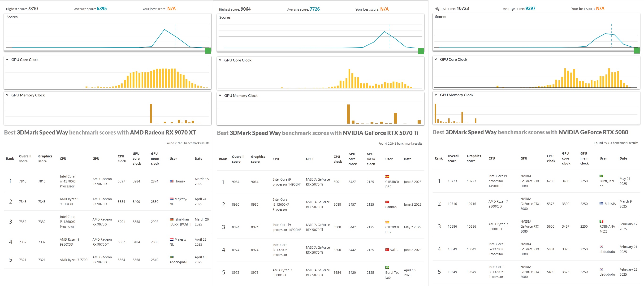Click average score value 6395
Viewport: 644px width, 286px height.
102,9
